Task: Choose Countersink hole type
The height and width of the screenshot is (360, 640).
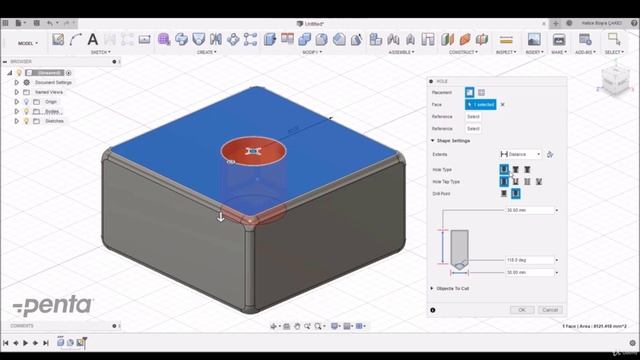Action: point(527,169)
